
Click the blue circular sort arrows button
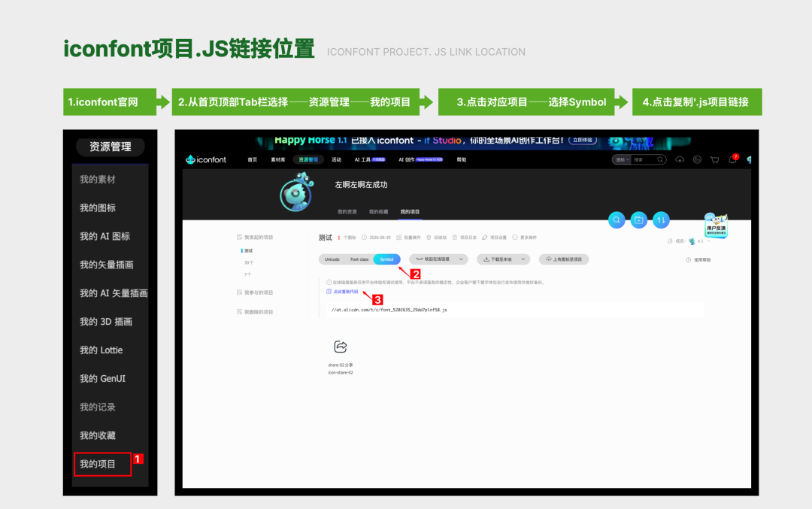[x=661, y=220]
